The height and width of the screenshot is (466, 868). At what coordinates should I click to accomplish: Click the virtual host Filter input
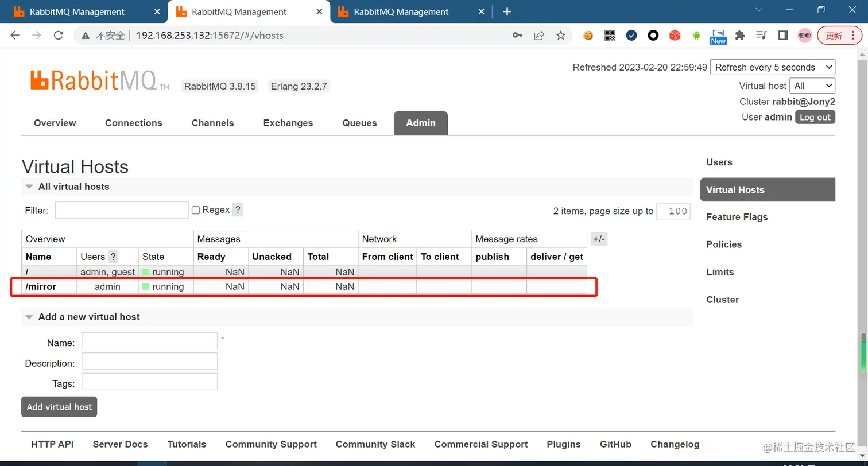point(122,210)
